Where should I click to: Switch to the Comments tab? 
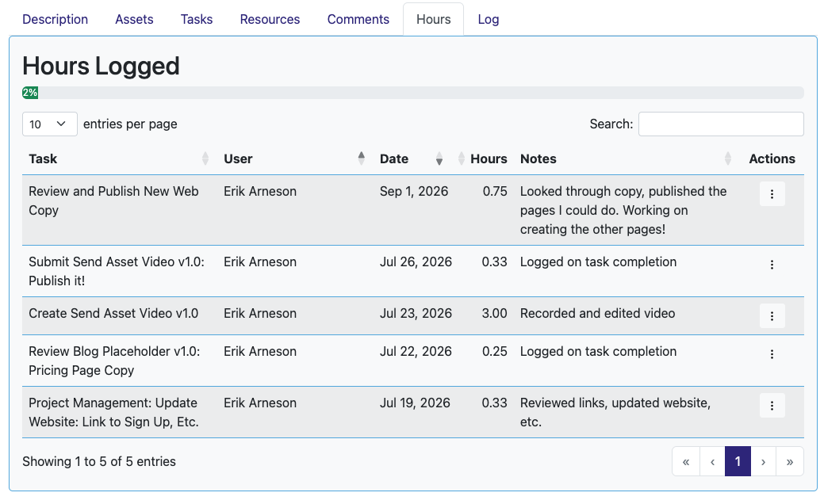[358, 20]
